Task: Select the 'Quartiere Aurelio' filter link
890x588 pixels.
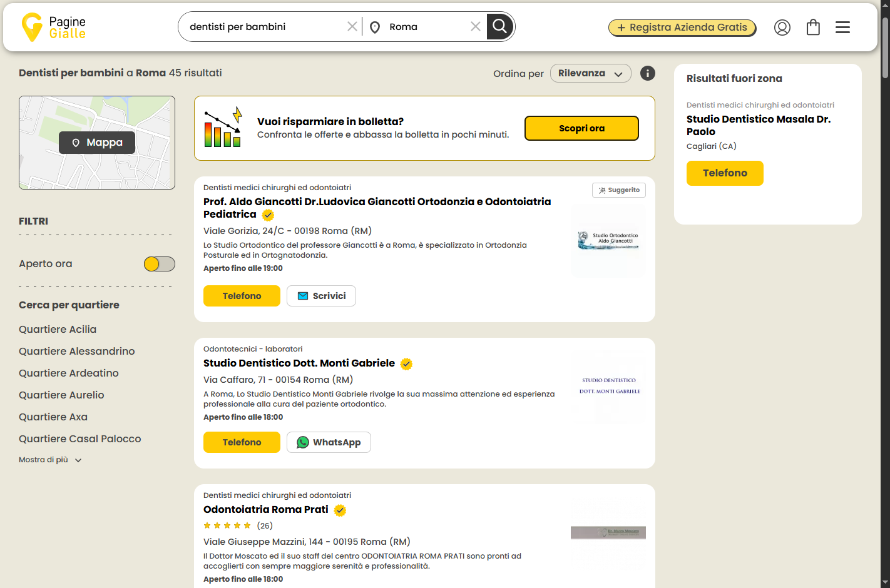Action: point(61,395)
